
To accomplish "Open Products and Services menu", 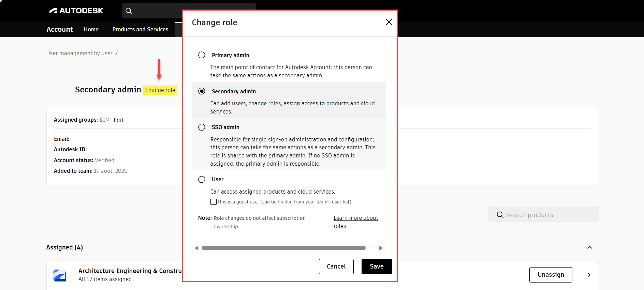I will coord(140,30).
